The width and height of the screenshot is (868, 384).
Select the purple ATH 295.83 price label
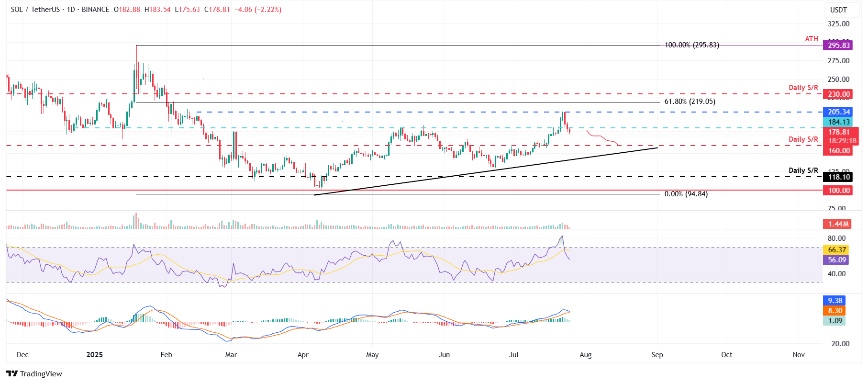838,45
